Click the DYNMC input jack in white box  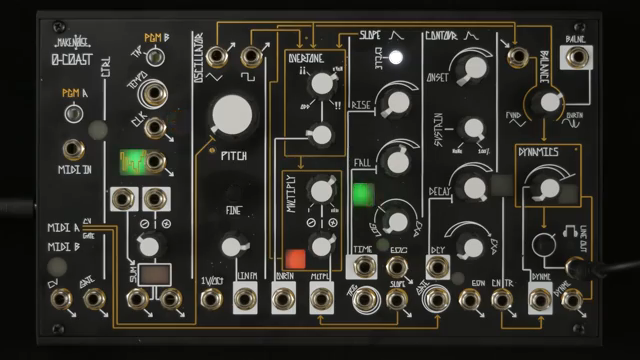[540, 299]
